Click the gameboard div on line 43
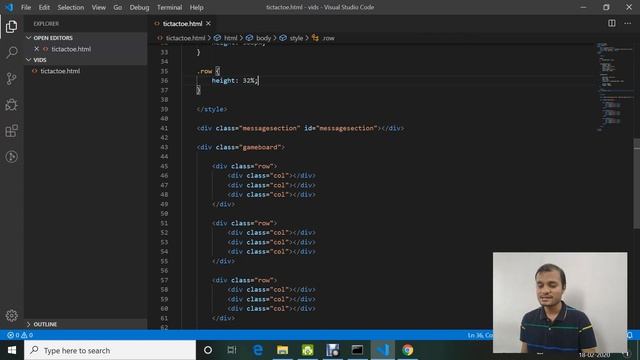 tap(240, 147)
